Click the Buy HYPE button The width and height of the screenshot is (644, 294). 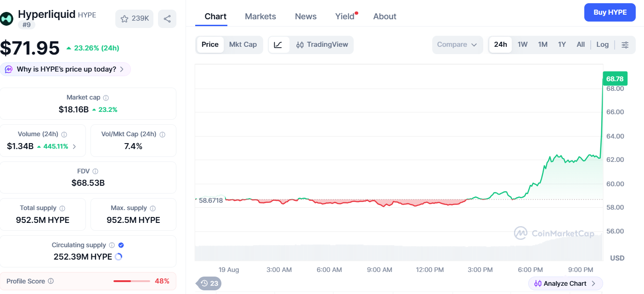point(610,12)
